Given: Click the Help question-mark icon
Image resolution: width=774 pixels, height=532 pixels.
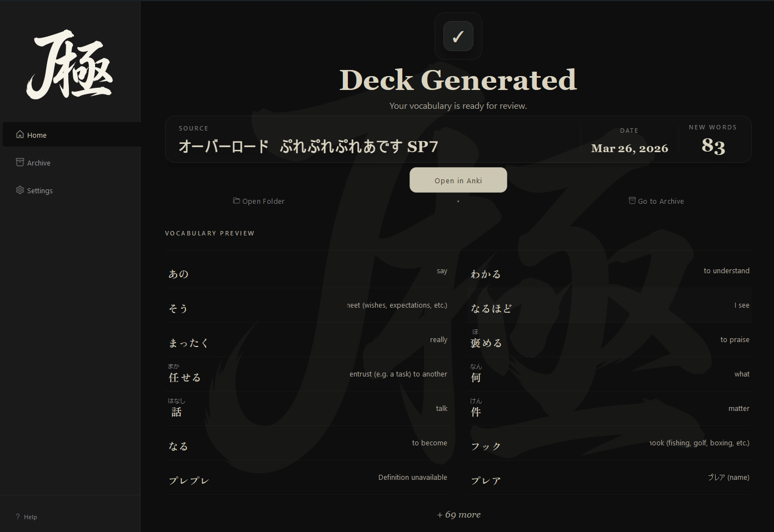Looking at the screenshot, I should point(17,516).
